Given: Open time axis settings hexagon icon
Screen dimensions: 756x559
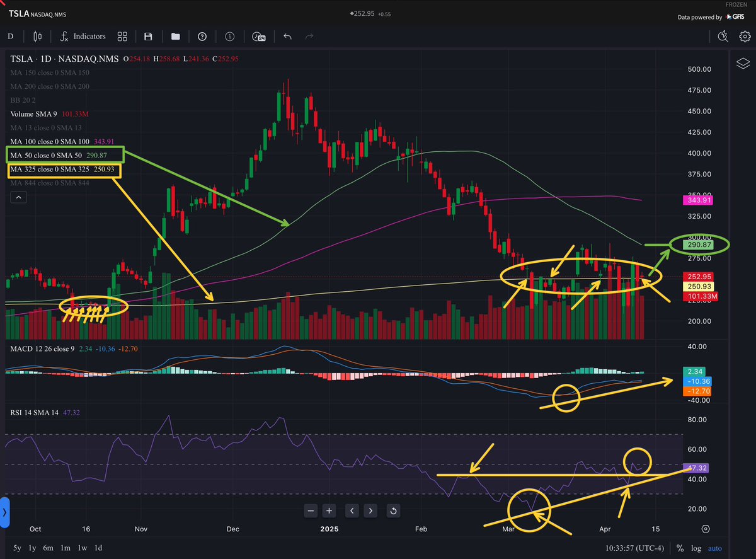Looking at the screenshot, I should pos(705,529).
